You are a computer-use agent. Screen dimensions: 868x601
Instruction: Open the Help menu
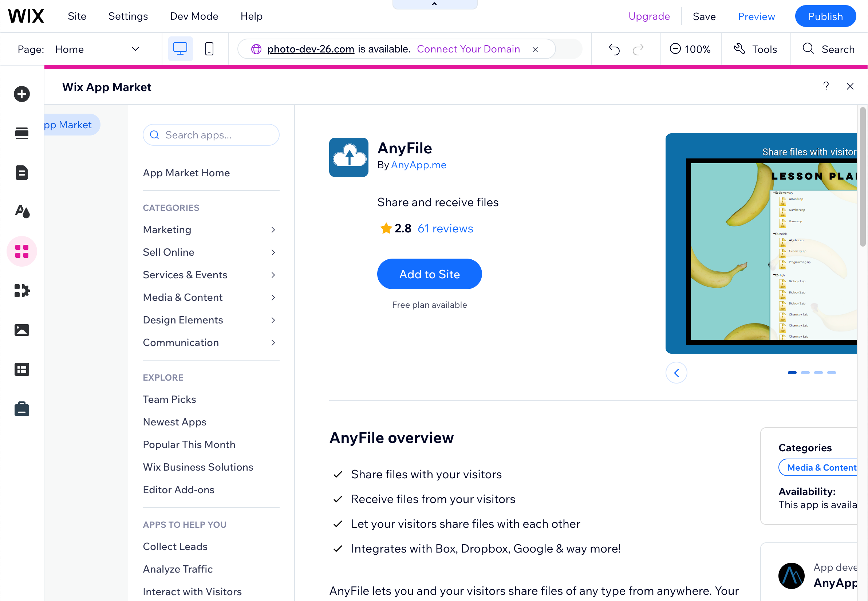tap(252, 16)
